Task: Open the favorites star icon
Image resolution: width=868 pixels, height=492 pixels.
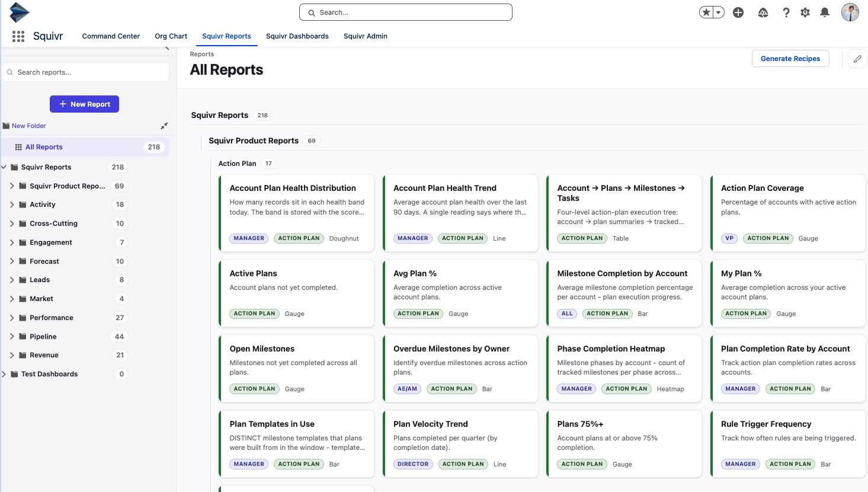Action: 706,12
